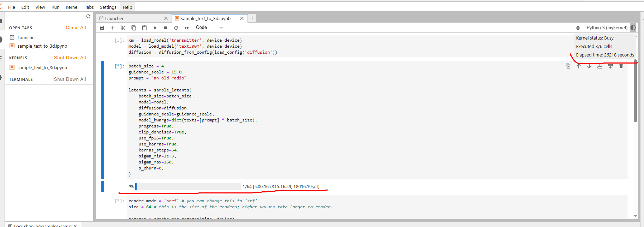Insert a cell above the active cell
644x227 pixels.
click(600, 66)
